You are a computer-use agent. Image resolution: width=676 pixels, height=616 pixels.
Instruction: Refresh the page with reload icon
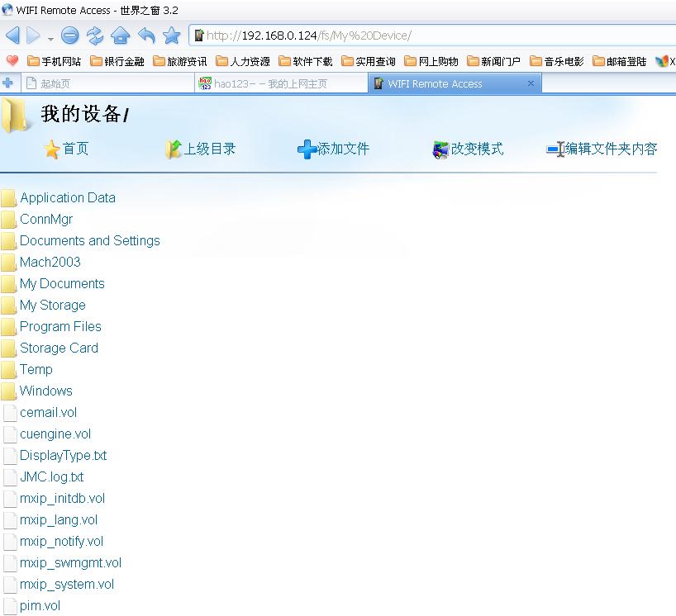(95, 36)
